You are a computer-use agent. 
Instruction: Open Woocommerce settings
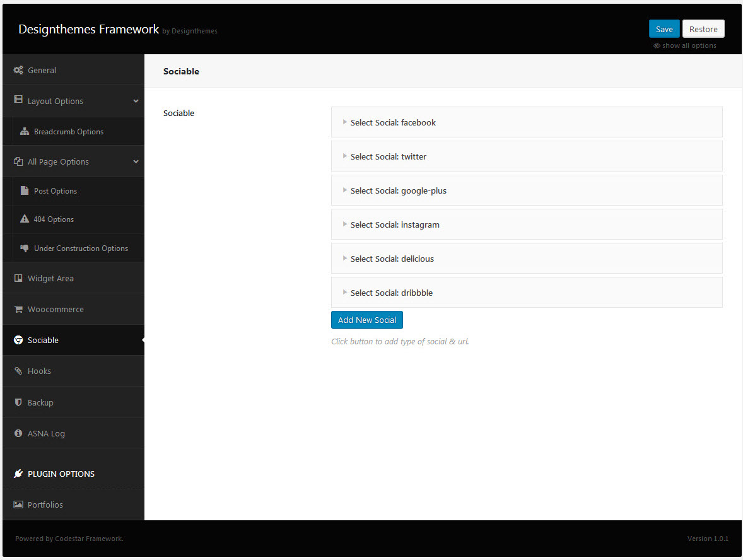pos(73,310)
